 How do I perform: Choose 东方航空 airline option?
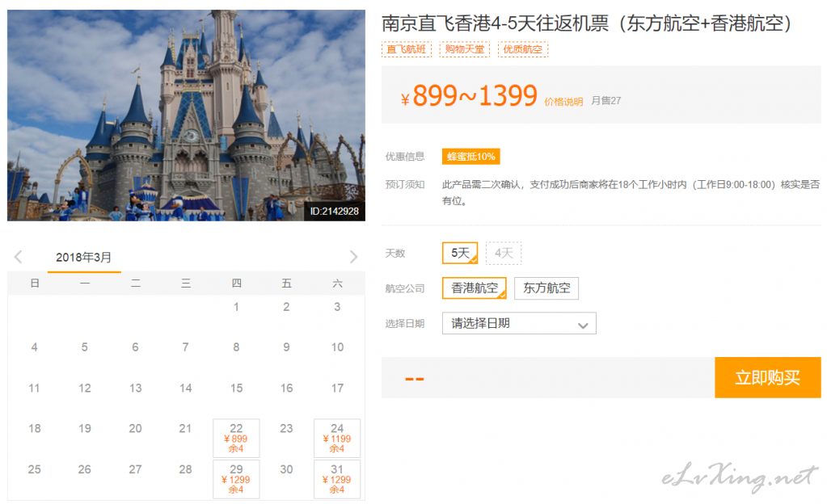(546, 288)
